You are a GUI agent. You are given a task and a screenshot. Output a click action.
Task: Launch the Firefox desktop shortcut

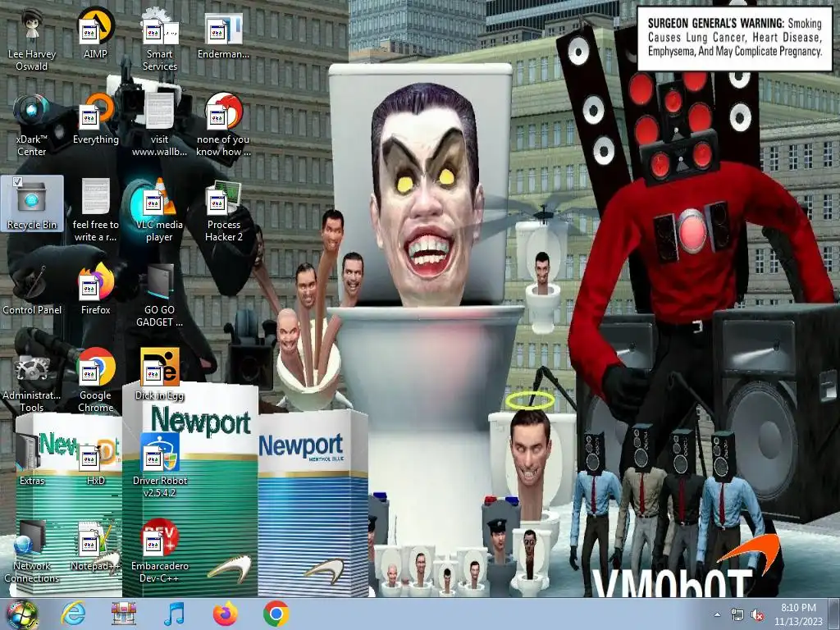(95, 290)
